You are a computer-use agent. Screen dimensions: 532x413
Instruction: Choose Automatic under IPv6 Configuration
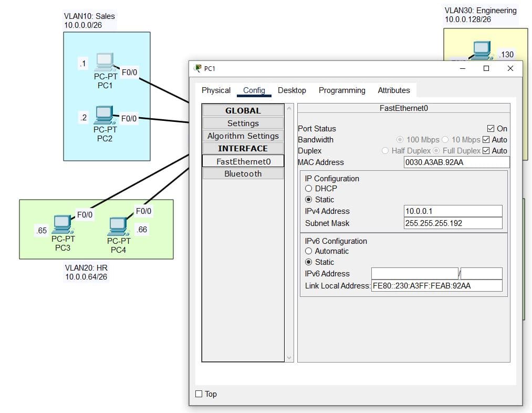pyautogui.click(x=309, y=251)
